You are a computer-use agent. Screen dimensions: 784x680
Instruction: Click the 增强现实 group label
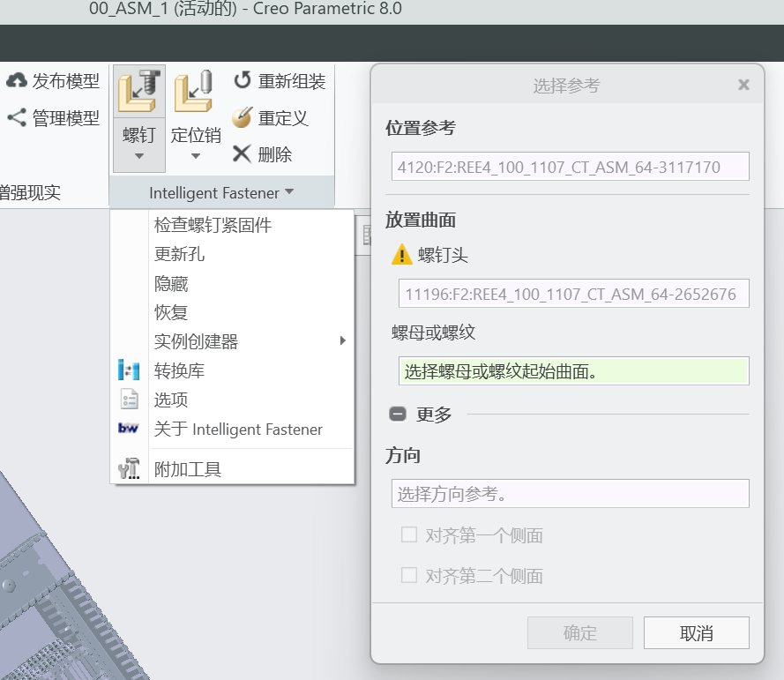(30, 192)
